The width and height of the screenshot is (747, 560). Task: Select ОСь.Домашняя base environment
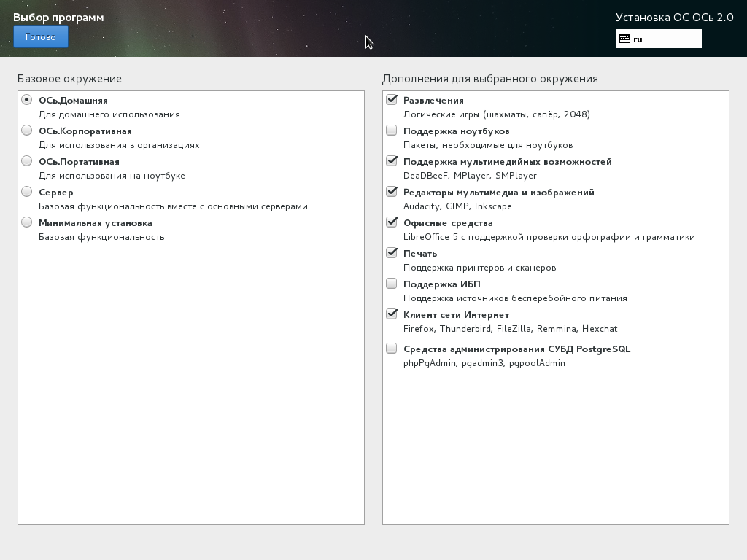pyautogui.click(x=27, y=100)
